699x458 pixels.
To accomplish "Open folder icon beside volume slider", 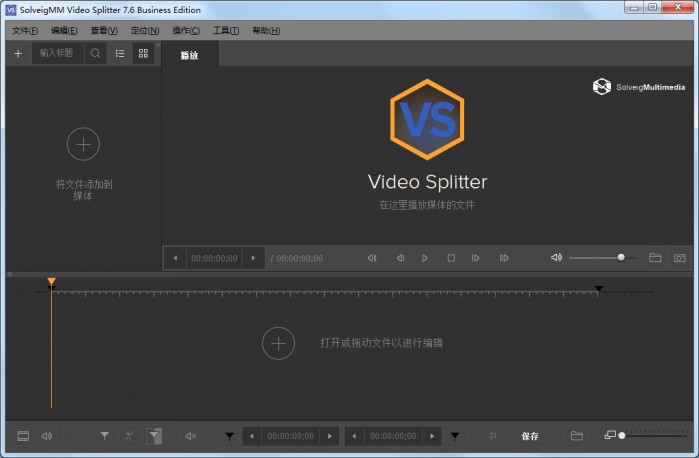I will [x=655, y=257].
